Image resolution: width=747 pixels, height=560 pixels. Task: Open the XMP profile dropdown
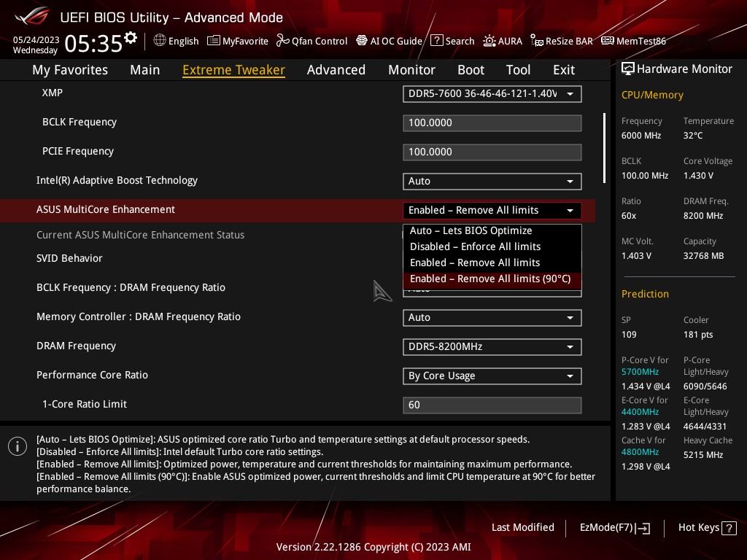[x=492, y=94]
